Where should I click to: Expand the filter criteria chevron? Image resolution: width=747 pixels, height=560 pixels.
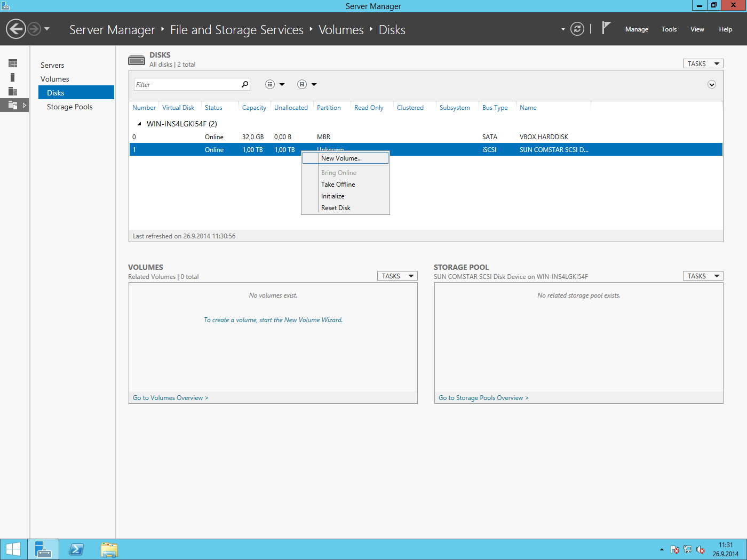click(712, 84)
